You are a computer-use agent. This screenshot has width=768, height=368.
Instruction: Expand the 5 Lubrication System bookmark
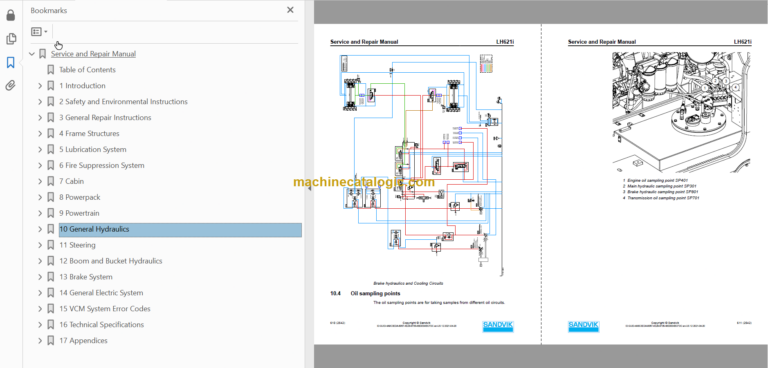[x=40, y=149]
